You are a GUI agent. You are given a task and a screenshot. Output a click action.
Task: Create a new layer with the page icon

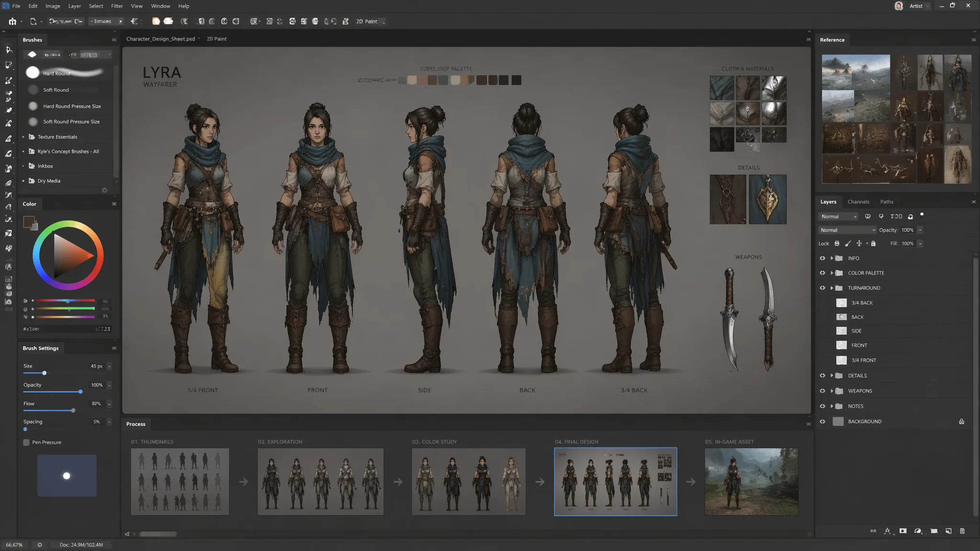tap(948, 531)
